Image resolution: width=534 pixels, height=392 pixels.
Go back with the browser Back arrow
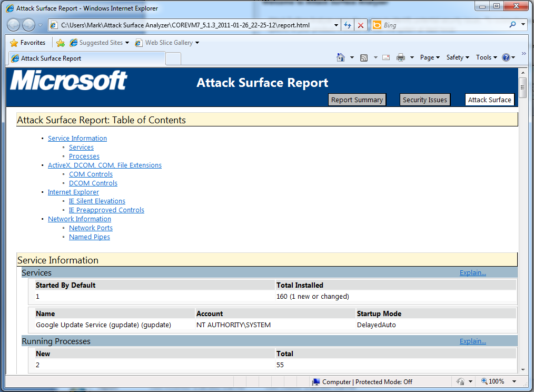(x=14, y=25)
